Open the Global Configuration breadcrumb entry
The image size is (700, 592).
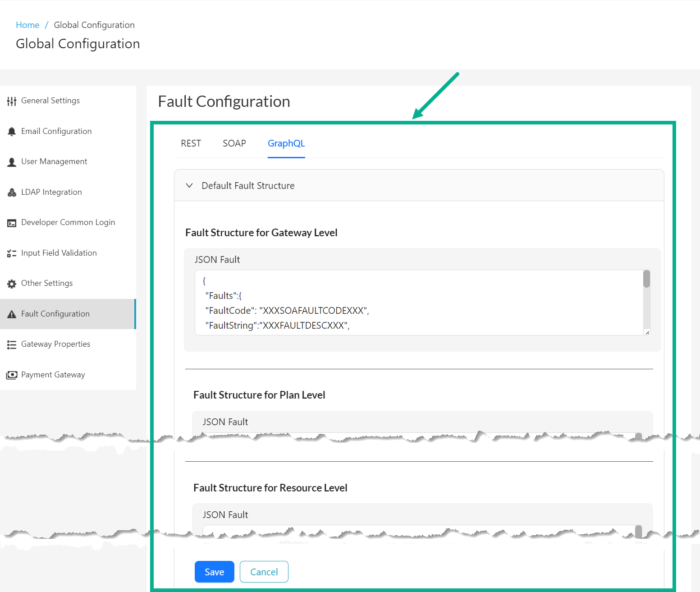click(94, 25)
